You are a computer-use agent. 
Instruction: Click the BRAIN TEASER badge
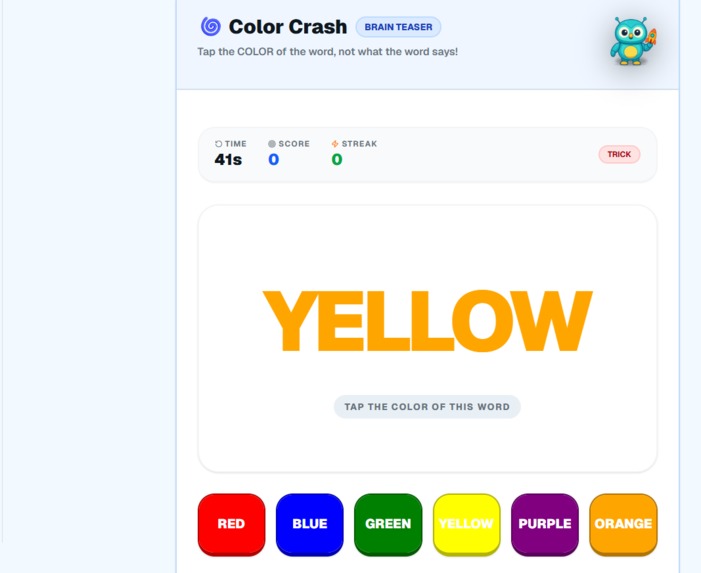tap(398, 27)
